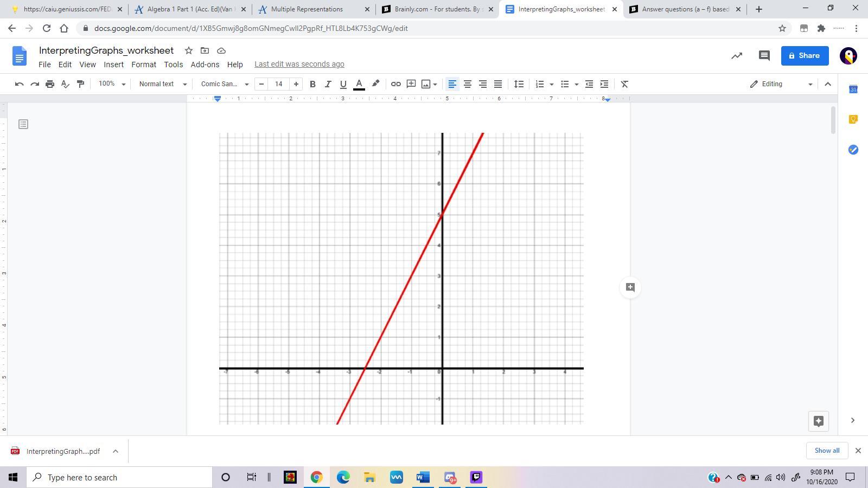The width and height of the screenshot is (868, 488).
Task: Open Google Keep side panel
Action: (x=853, y=119)
